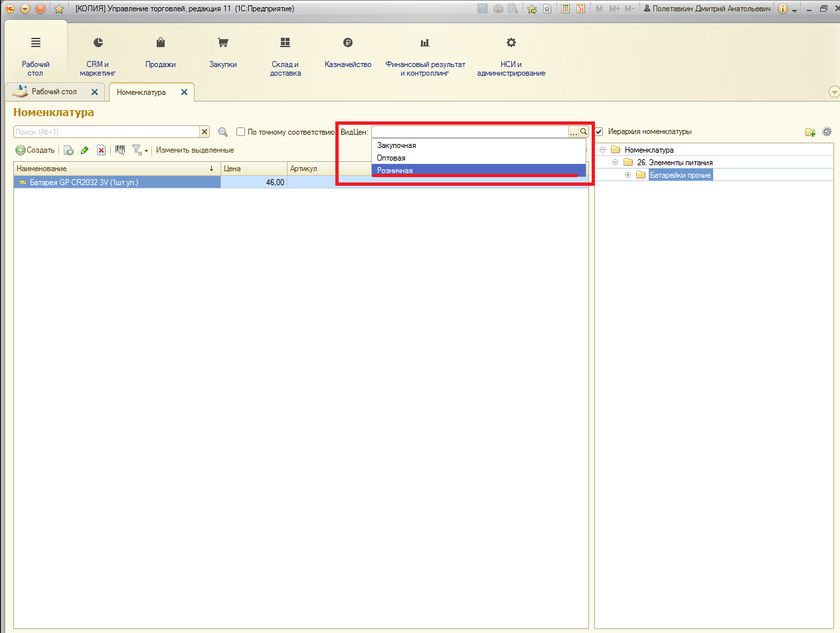Open the Продажи section
This screenshot has width=840, height=633.
point(160,52)
